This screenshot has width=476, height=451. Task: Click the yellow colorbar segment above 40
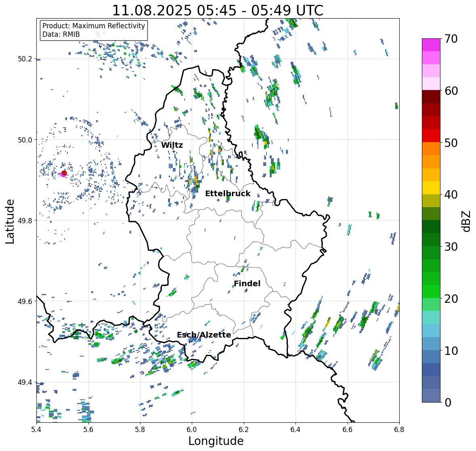click(431, 188)
